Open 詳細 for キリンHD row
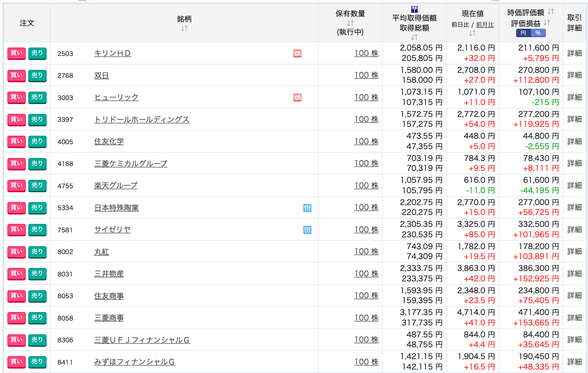This screenshot has height=373, width=588. (x=575, y=53)
